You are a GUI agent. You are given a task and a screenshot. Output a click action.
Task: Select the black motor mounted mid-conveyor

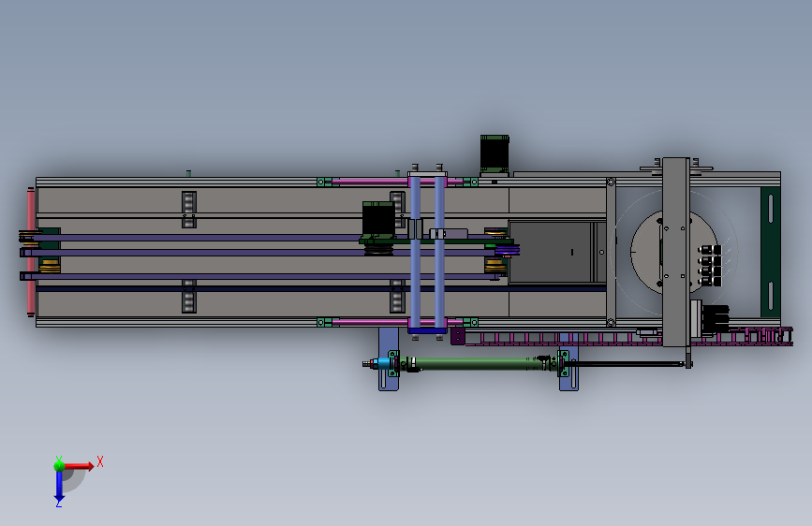pos(378,219)
